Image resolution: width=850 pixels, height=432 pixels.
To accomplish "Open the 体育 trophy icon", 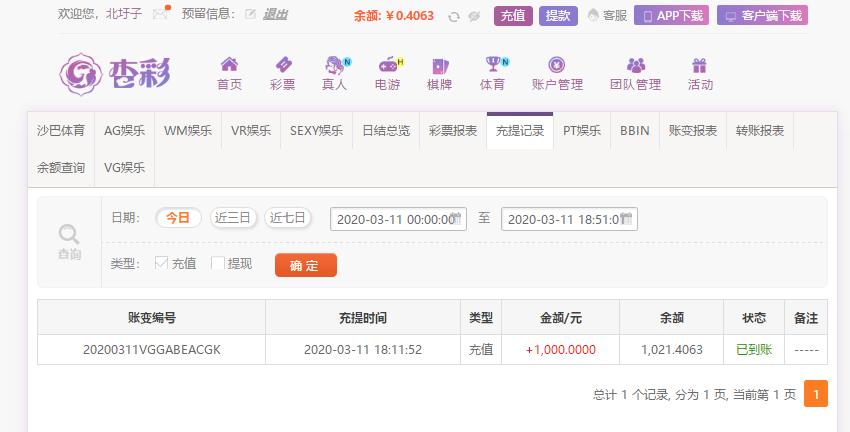I will (493, 64).
